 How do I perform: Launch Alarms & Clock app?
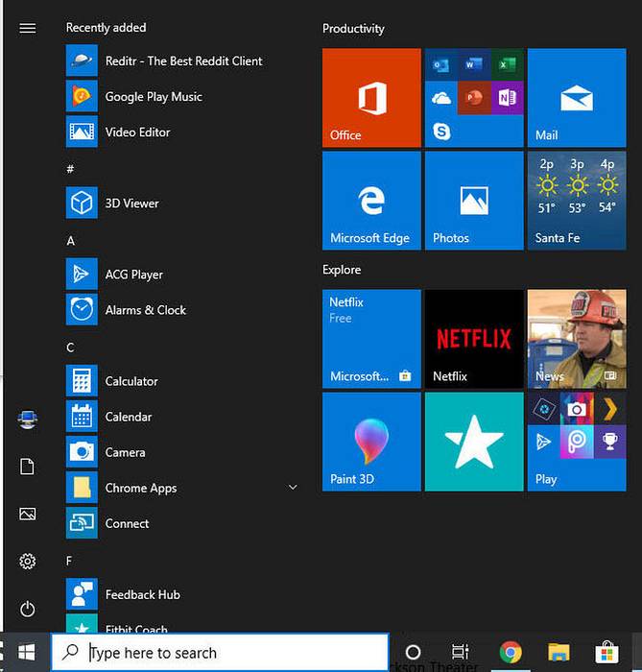(145, 310)
